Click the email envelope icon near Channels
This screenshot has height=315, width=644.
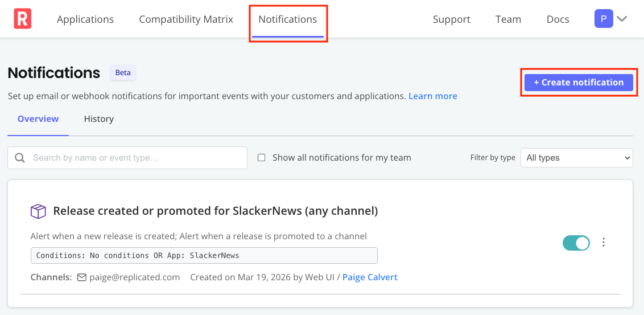coord(81,277)
